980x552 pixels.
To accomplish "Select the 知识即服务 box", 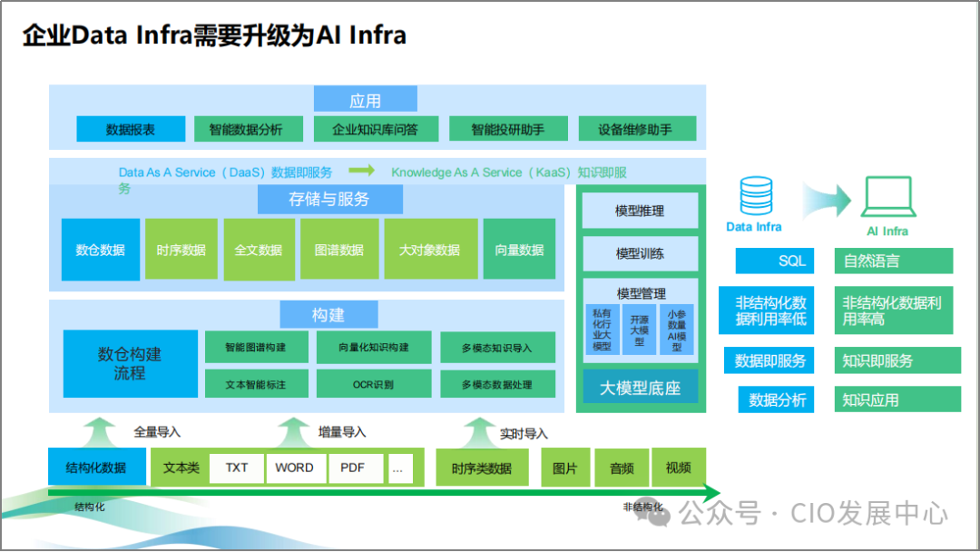I will point(897,360).
